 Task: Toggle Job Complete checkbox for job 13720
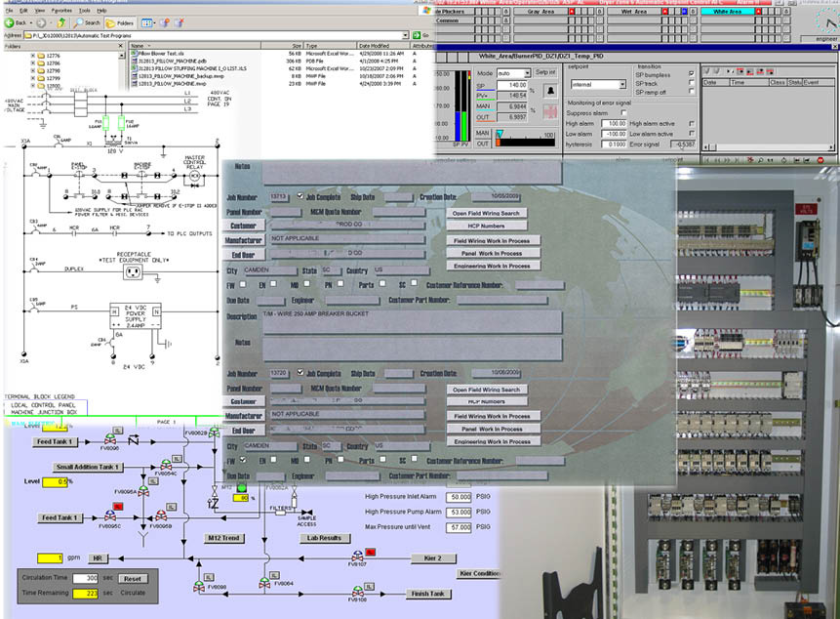tap(300, 372)
